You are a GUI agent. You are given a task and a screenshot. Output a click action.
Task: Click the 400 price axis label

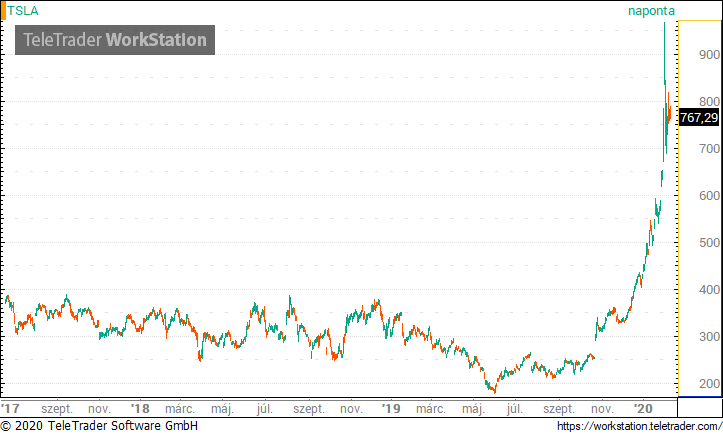pyautogui.click(x=709, y=290)
